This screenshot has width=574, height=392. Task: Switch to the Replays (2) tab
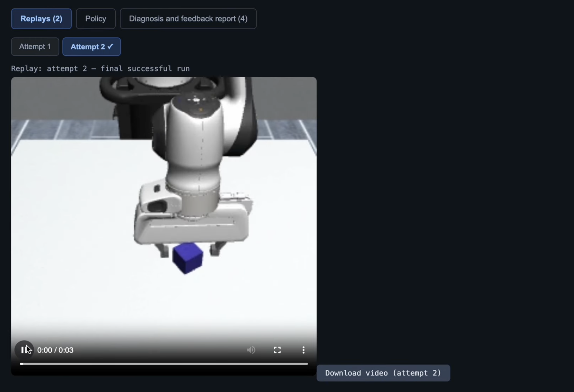tap(41, 19)
